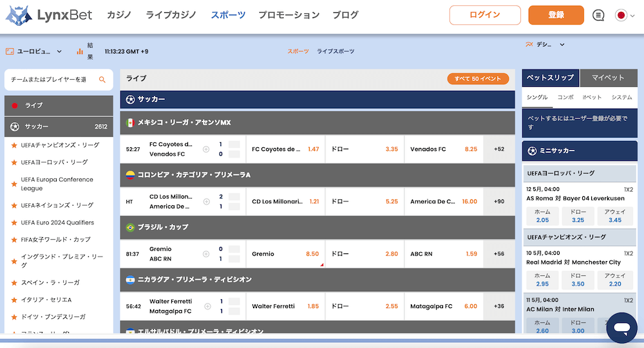Screen dimensions: 644x348
Task: Bet on Matagalpa FC at 6.00
Action: 444,306
